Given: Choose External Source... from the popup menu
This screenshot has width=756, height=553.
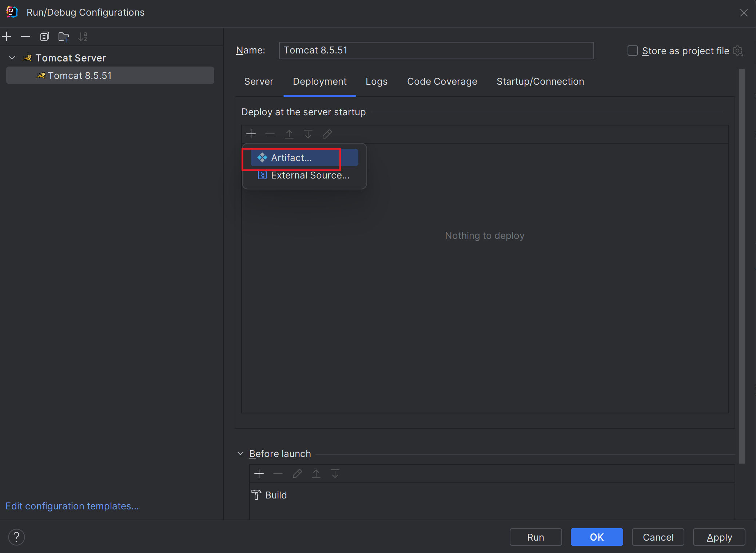Looking at the screenshot, I should coord(304,175).
